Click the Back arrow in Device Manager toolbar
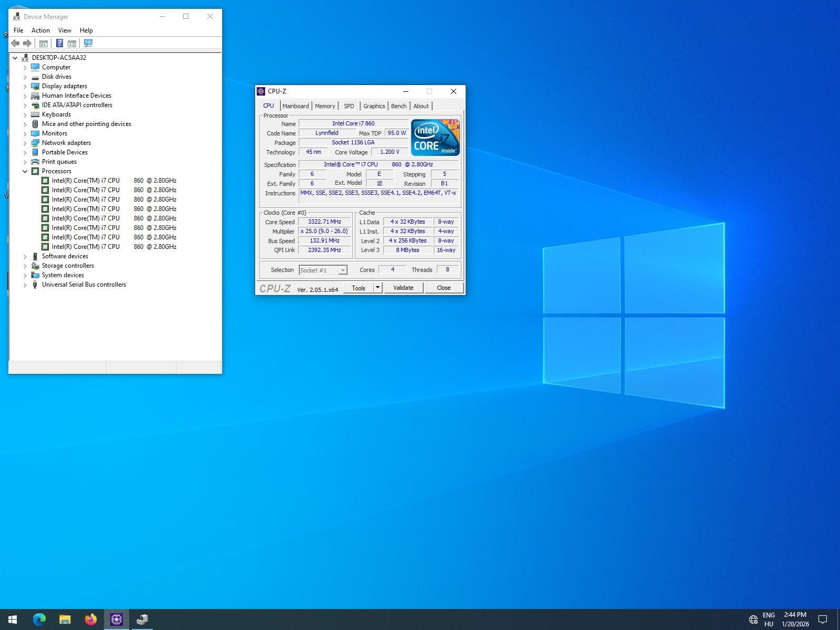 click(16, 43)
